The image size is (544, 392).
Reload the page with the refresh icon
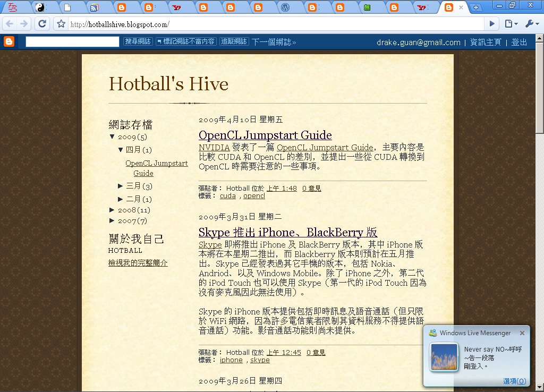point(42,24)
